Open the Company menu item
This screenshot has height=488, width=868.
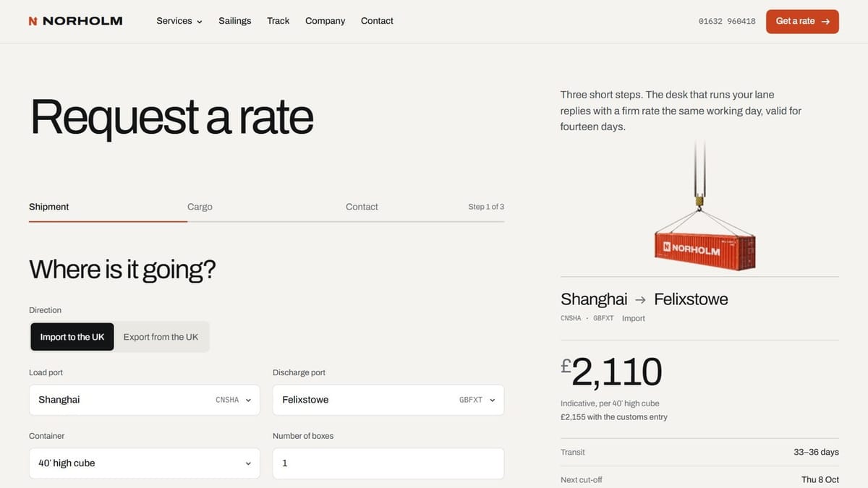click(x=325, y=21)
